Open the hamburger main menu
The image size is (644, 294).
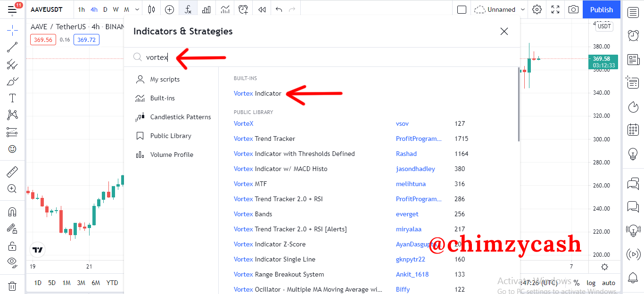point(12,9)
